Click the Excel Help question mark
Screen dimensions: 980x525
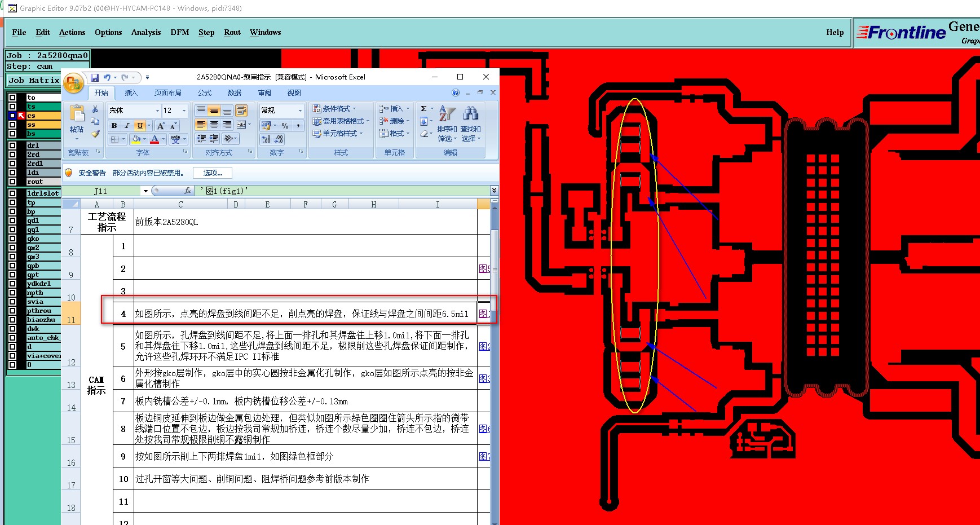(456, 92)
